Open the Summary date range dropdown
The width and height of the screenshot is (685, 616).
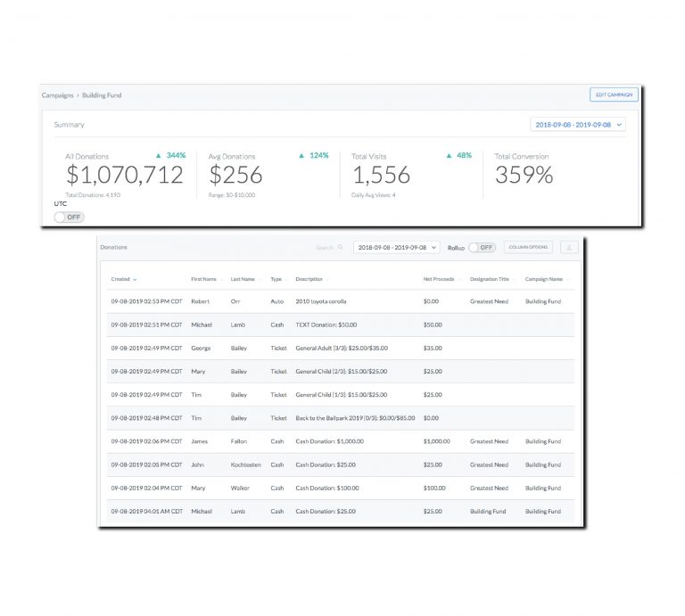(x=578, y=125)
